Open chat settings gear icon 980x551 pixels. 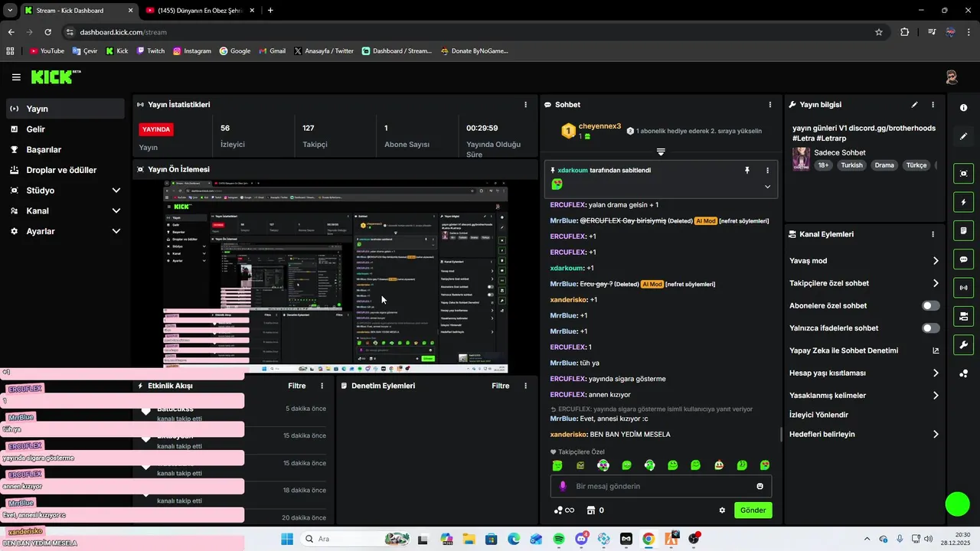click(721, 510)
